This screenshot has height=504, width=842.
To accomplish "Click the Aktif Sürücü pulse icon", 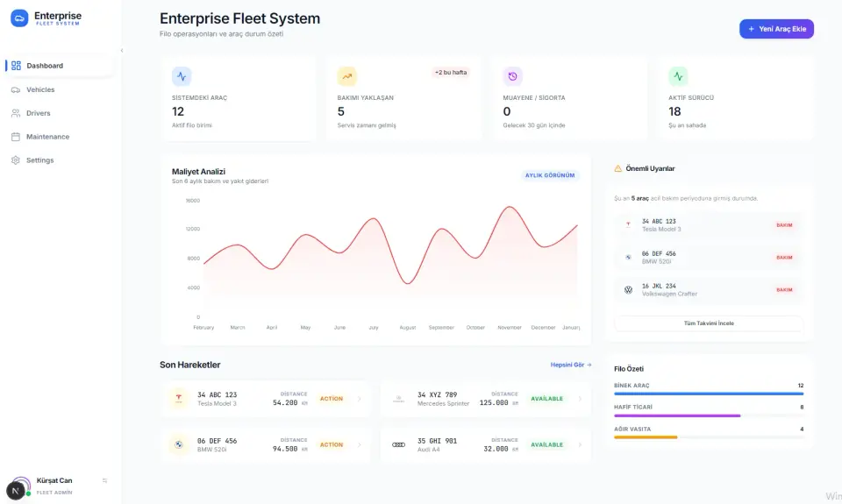I will 678,76.
